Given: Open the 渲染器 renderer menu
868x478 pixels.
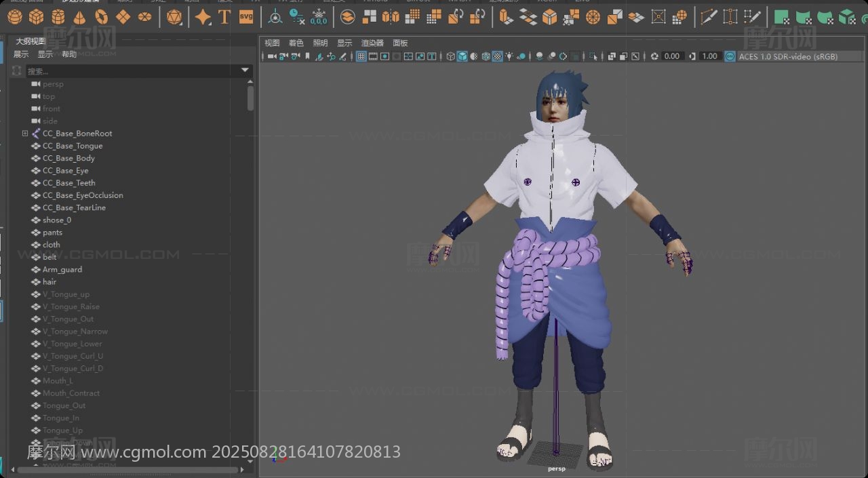Looking at the screenshot, I should pos(372,43).
